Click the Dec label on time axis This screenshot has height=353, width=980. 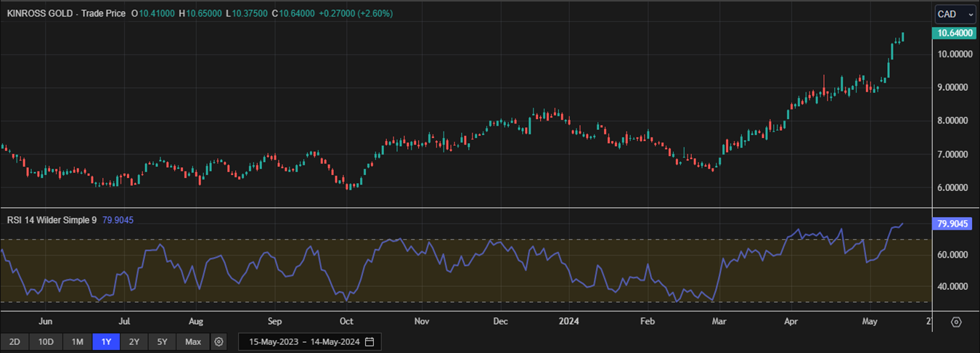501,320
